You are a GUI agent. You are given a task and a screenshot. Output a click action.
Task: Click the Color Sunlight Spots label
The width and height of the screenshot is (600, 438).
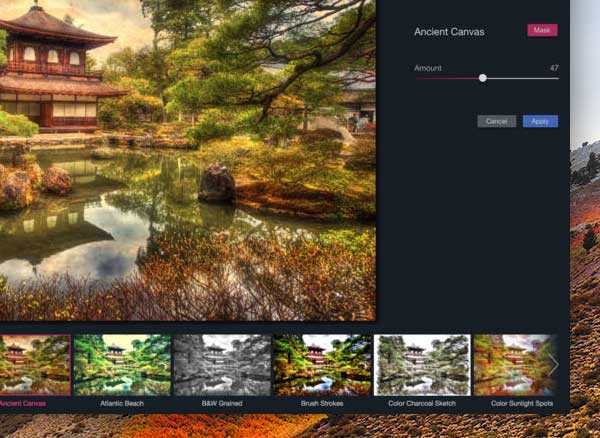(522, 403)
